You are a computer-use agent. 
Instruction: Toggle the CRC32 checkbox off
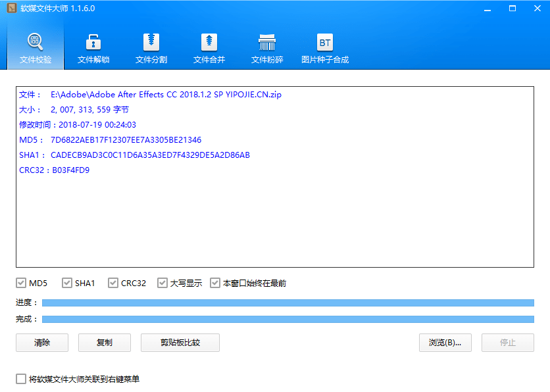click(x=112, y=283)
